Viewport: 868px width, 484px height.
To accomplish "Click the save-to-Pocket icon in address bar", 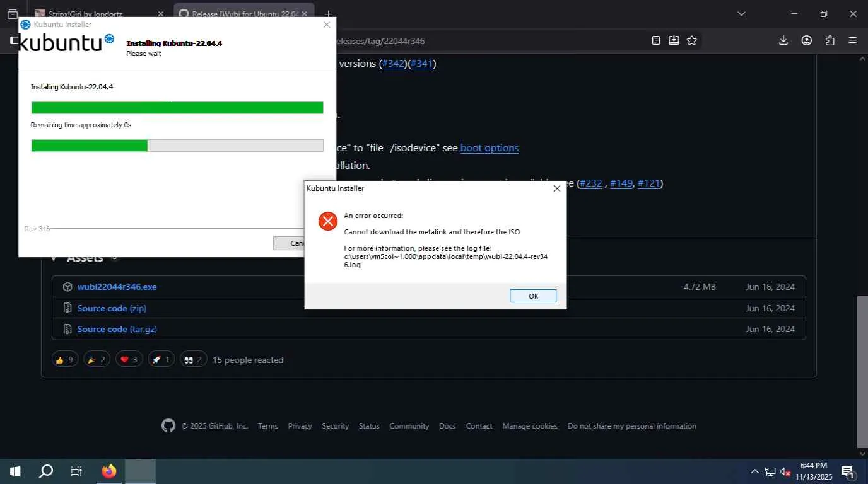I will (x=674, y=40).
